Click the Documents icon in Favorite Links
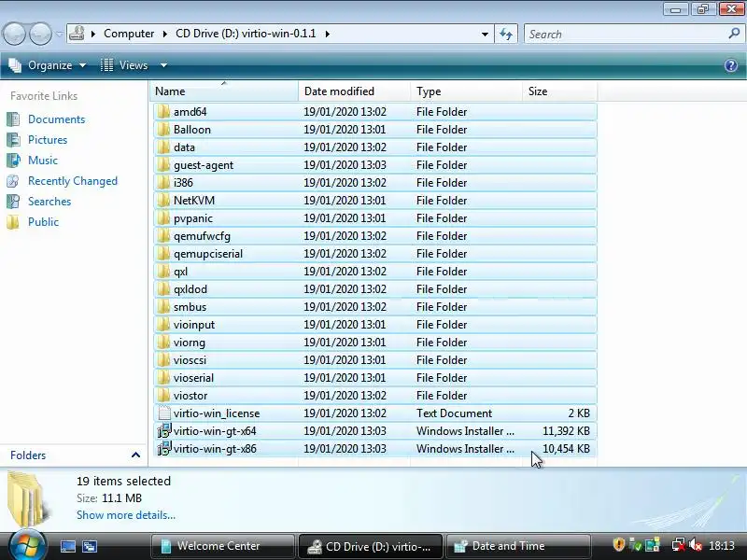 tap(13, 119)
